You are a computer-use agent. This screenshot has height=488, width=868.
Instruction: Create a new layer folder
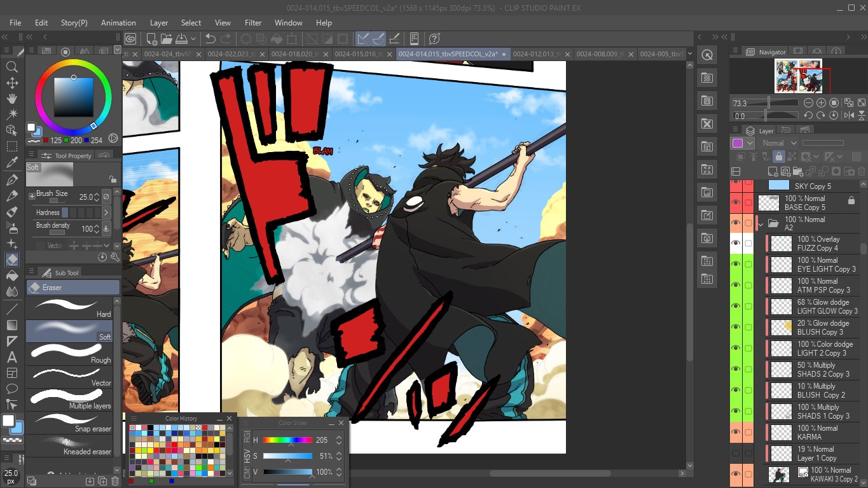point(798,171)
